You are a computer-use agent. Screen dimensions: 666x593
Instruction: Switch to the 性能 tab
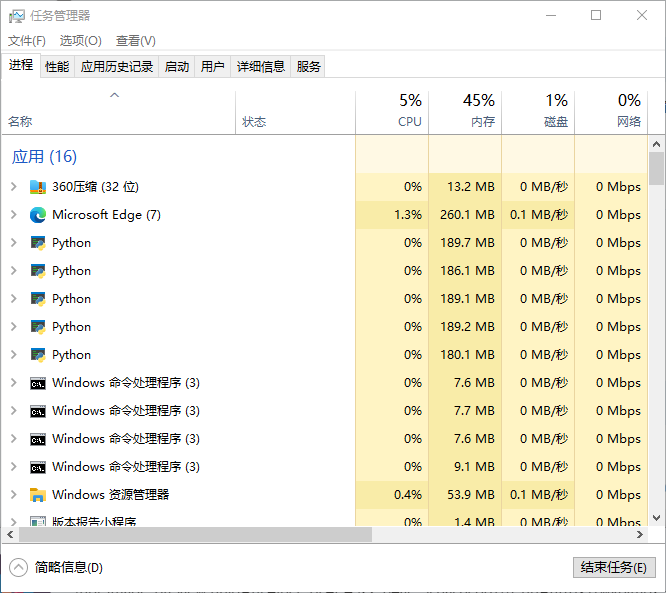click(57, 67)
